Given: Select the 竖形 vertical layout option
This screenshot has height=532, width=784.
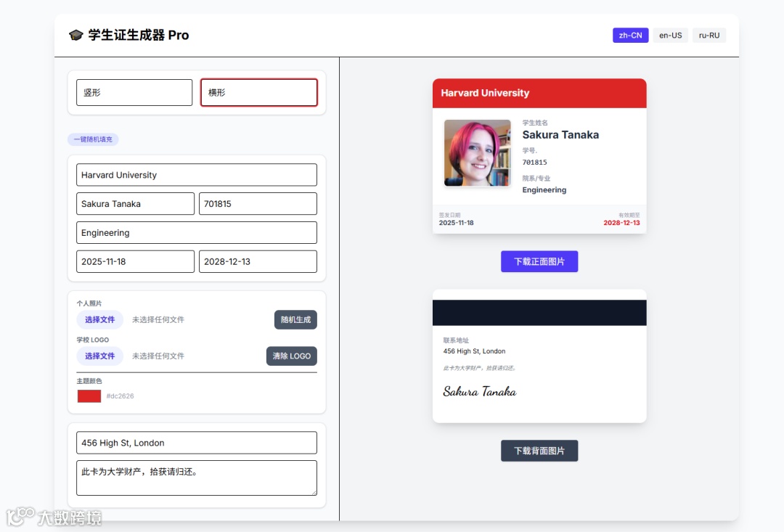Looking at the screenshot, I should [134, 92].
